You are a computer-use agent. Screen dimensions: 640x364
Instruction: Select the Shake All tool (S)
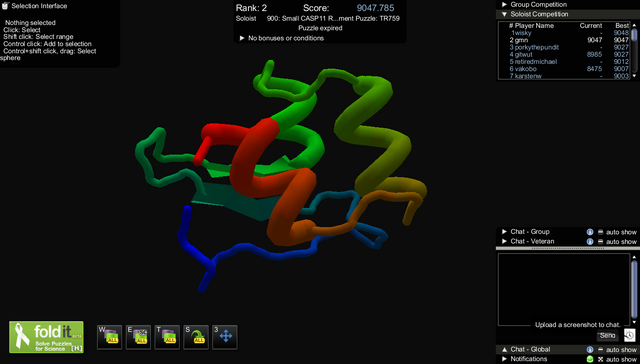(x=196, y=337)
